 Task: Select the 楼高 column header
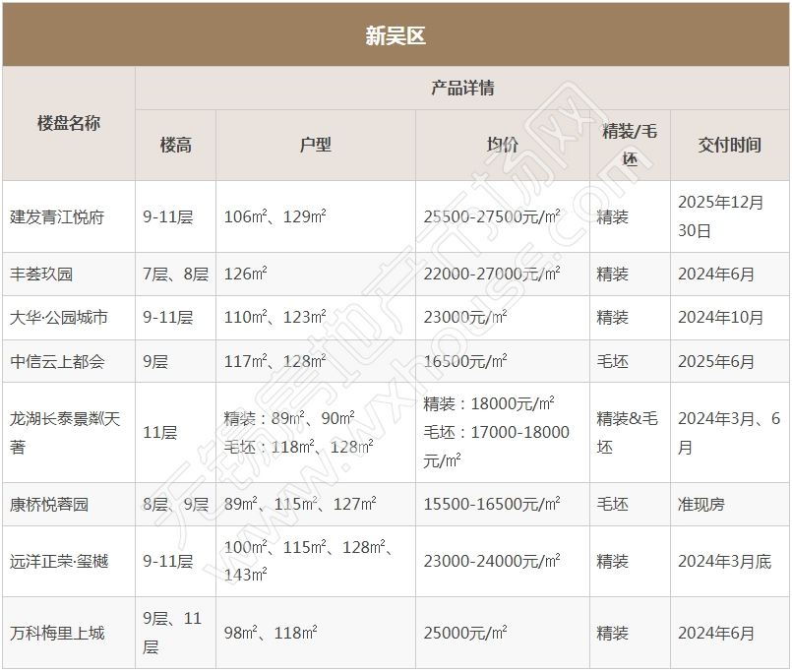click(x=176, y=145)
